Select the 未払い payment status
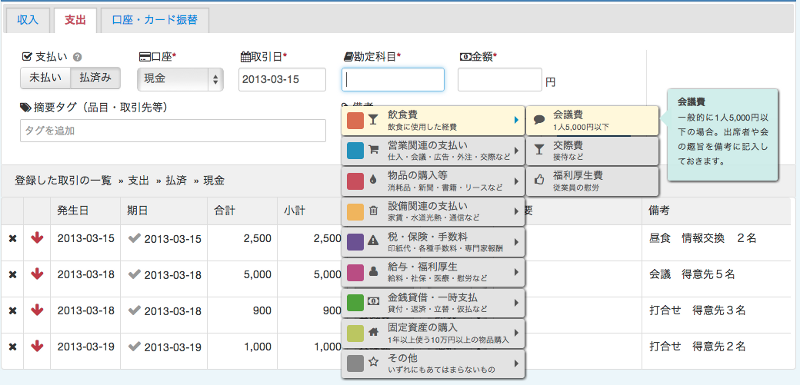The height and width of the screenshot is (385, 800). 45,78
